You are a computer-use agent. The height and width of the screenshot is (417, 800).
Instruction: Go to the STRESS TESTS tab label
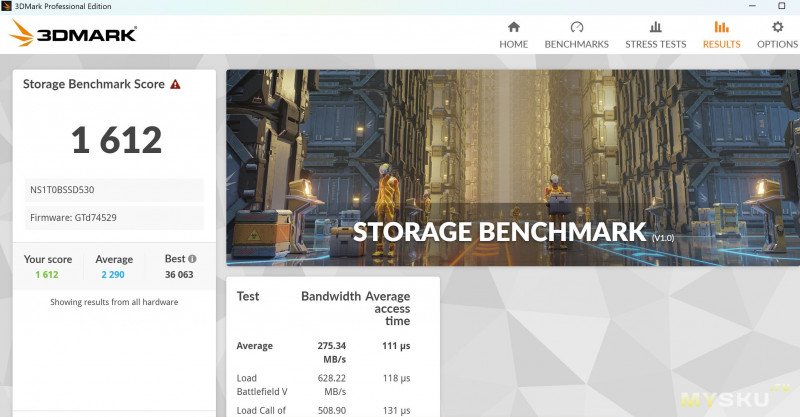click(x=655, y=44)
